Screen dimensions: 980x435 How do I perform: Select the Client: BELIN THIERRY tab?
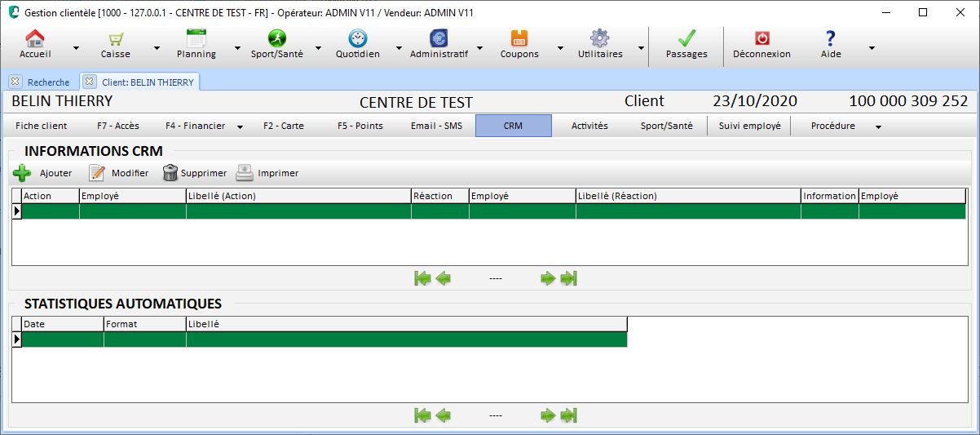tap(148, 82)
